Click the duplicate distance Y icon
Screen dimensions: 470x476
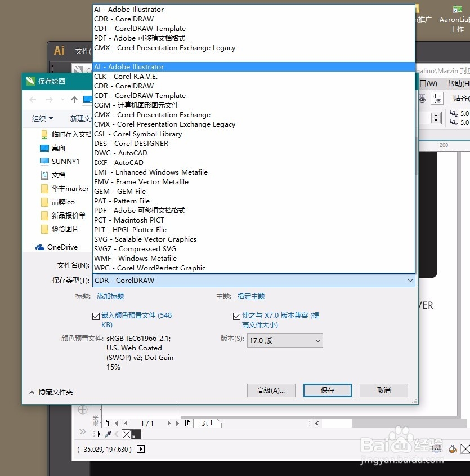(454, 122)
